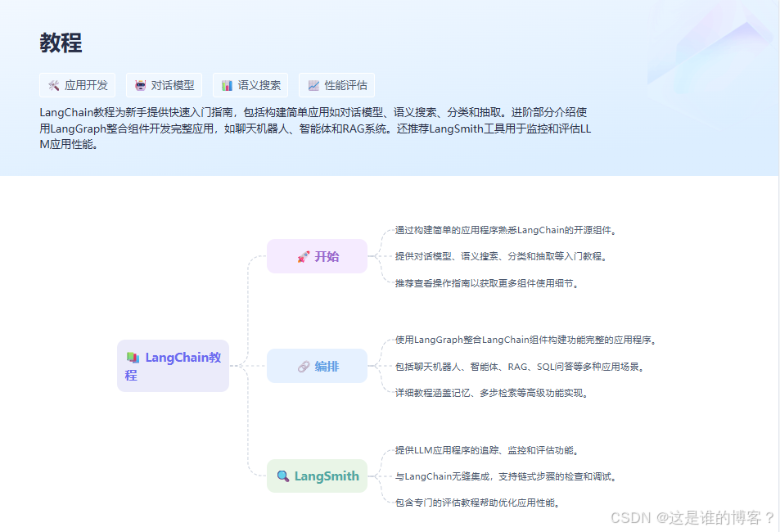Select the 开始 mind map node
The height and width of the screenshot is (532, 780).
point(318,256)
